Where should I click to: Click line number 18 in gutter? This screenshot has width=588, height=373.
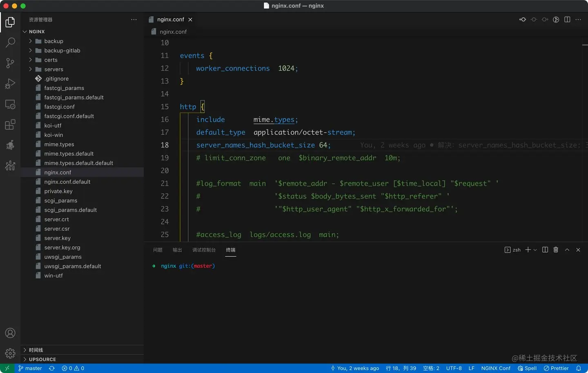click(x=165, y=145)
